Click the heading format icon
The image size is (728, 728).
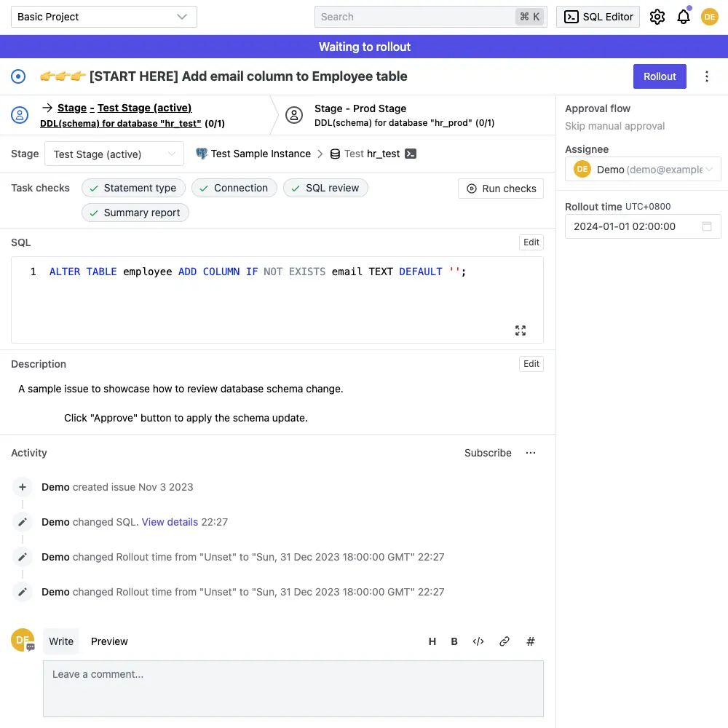coord(432,641)
